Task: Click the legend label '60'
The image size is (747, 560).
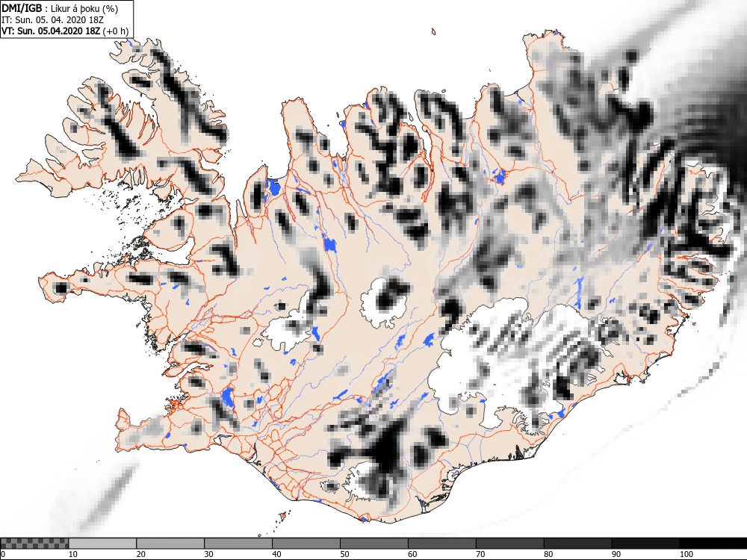Action: click(412, 554)
